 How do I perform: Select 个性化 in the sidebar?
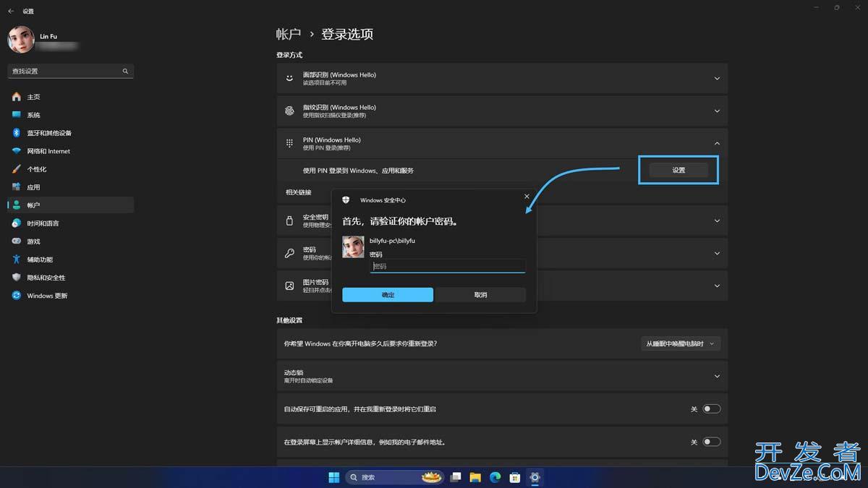coord(70,169)
